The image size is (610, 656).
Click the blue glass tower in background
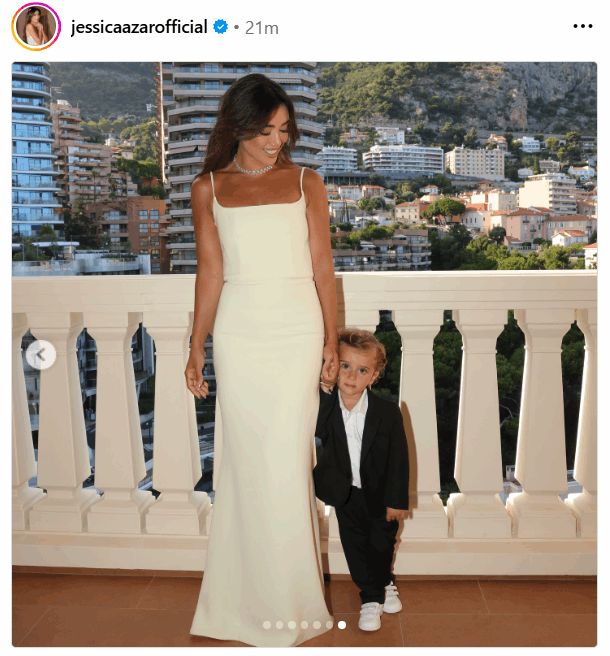coord(34,153)
